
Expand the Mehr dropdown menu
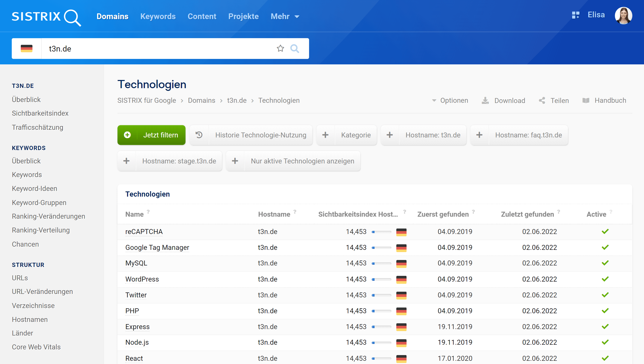285,17
